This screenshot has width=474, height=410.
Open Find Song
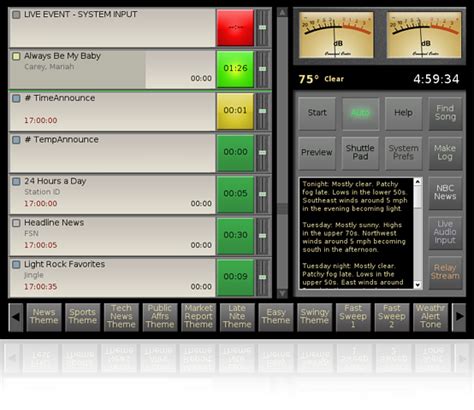pos(445,113)
